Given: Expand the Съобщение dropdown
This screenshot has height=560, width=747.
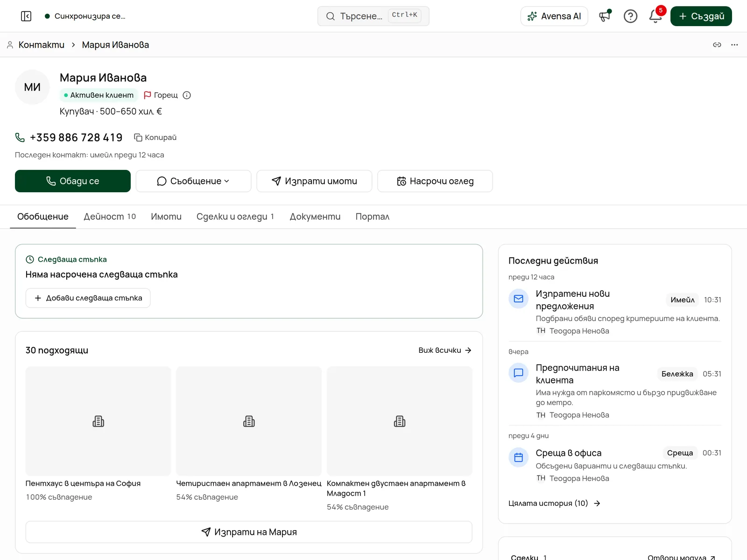Looking at the screenshot, I should 193,181.
